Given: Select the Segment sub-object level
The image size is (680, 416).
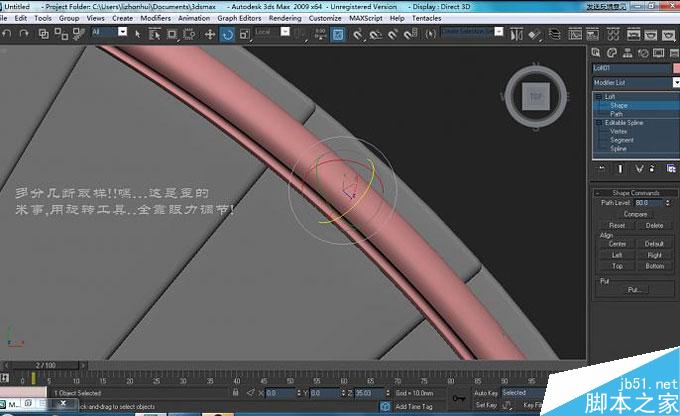Looking at the screenshot, I should (622, 140).
